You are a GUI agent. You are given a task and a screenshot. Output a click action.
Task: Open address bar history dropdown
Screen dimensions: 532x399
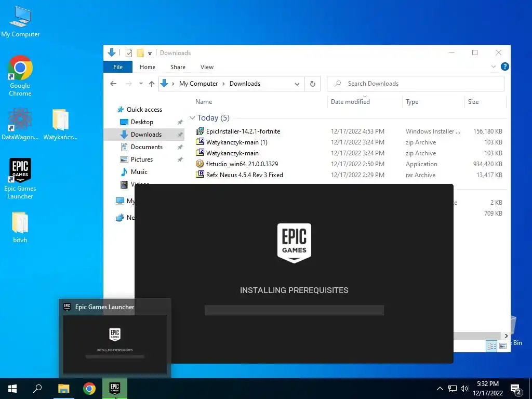pos(297,84)
